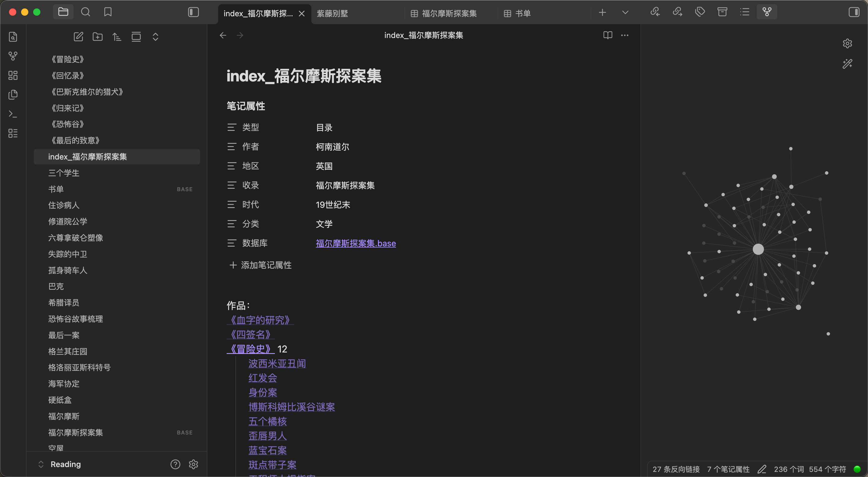
Task: Open the 《四签名》 link
Action: (x=251, y=334)
